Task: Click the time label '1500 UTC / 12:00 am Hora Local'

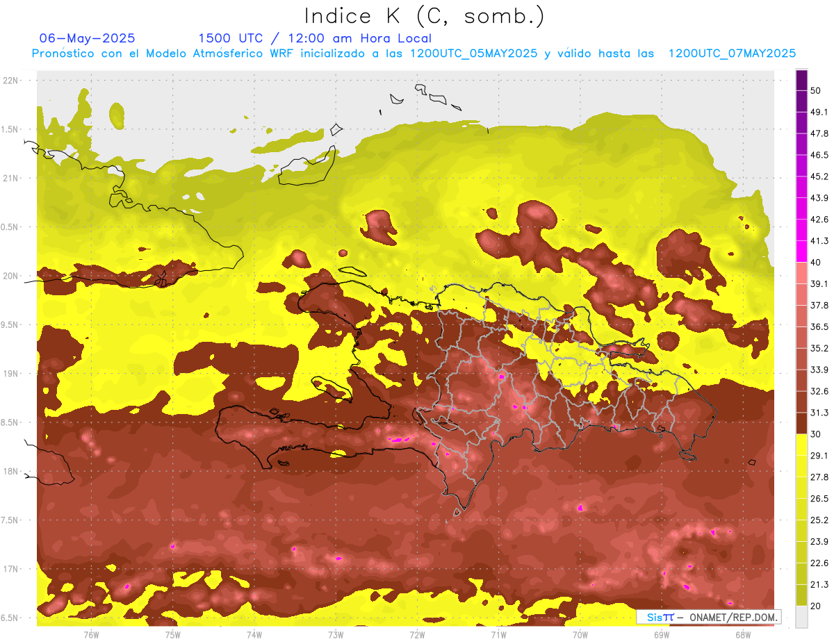Action: [315, 38]
